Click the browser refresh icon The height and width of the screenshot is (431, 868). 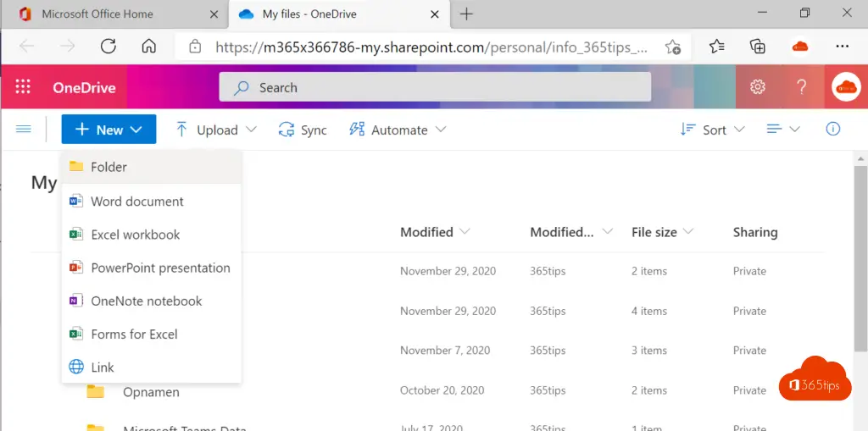[x=108, y=46]
